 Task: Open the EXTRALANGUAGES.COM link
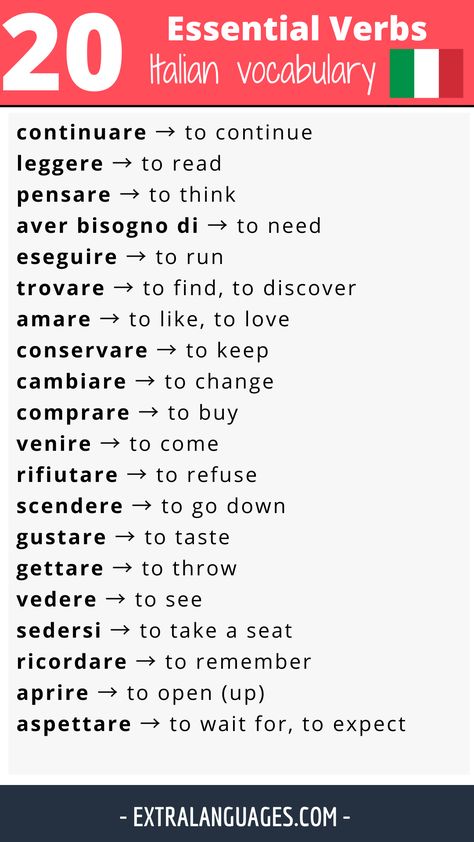[235, 817]
